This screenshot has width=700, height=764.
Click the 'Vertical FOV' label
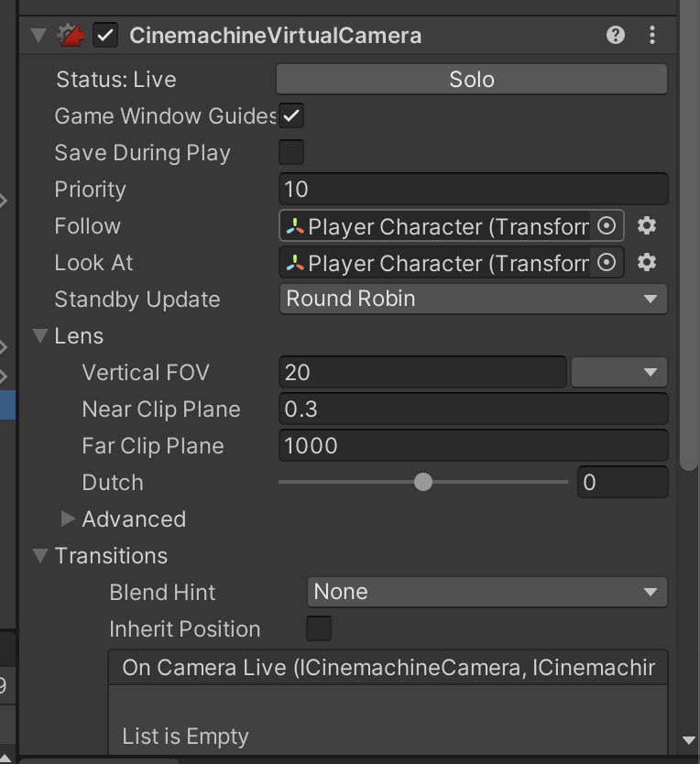coord(146,373)
